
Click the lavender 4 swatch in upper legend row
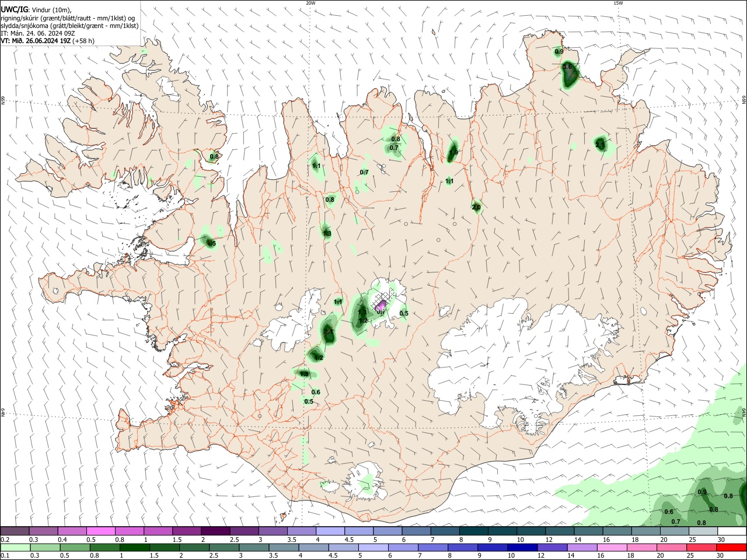tap(329, 531)
